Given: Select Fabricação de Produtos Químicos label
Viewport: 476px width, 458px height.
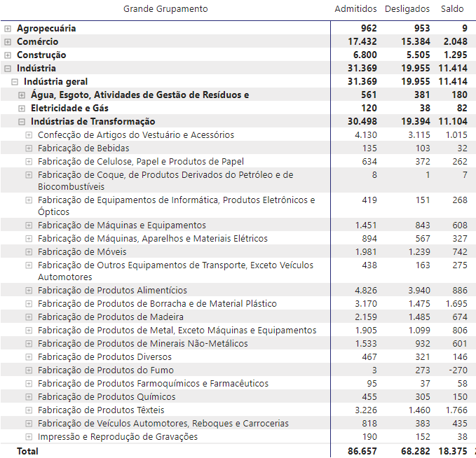Looking at the screenshot, I should tap(107, 397).
